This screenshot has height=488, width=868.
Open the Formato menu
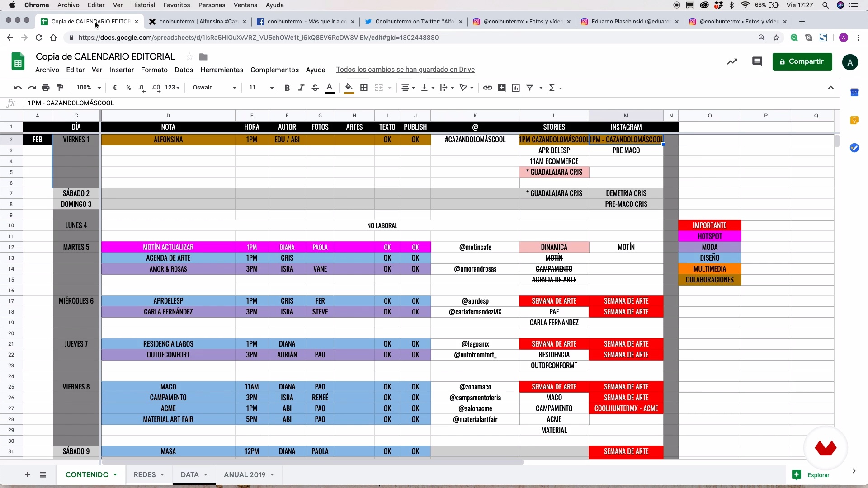tap(154, 70)
